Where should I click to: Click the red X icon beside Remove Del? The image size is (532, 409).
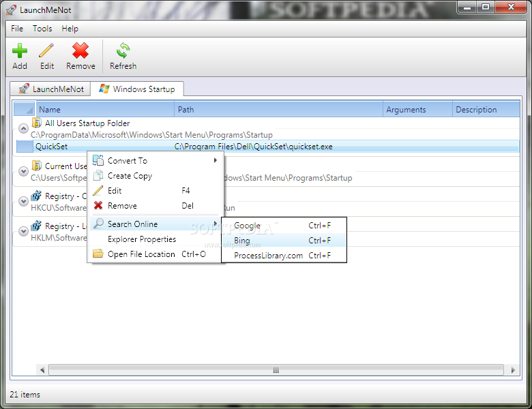98,205
